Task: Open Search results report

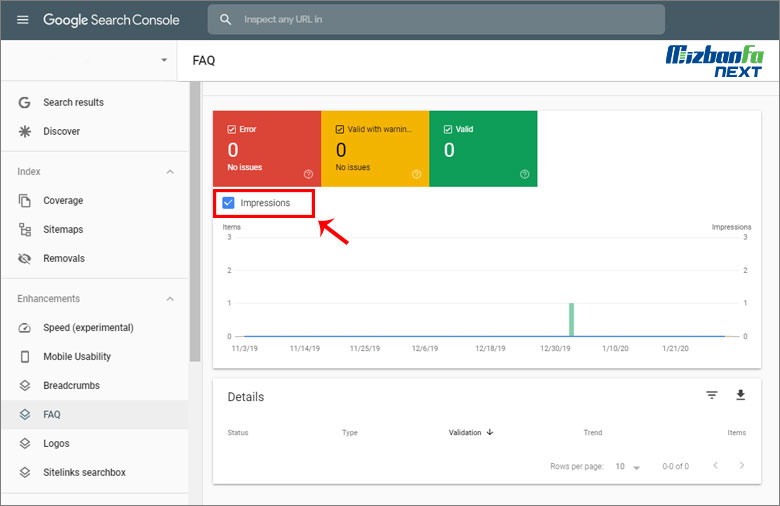Action: (74, 102)
